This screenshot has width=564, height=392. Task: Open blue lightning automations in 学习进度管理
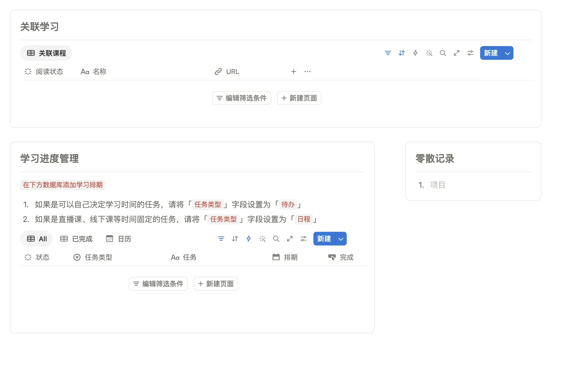[x=249, y=239]
